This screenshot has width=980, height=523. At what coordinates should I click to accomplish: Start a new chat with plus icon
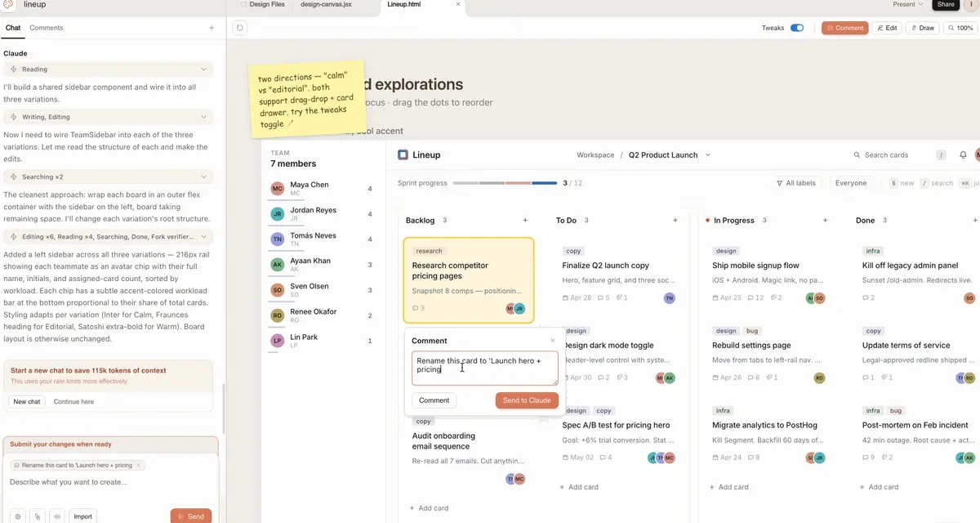click(212, 28)
